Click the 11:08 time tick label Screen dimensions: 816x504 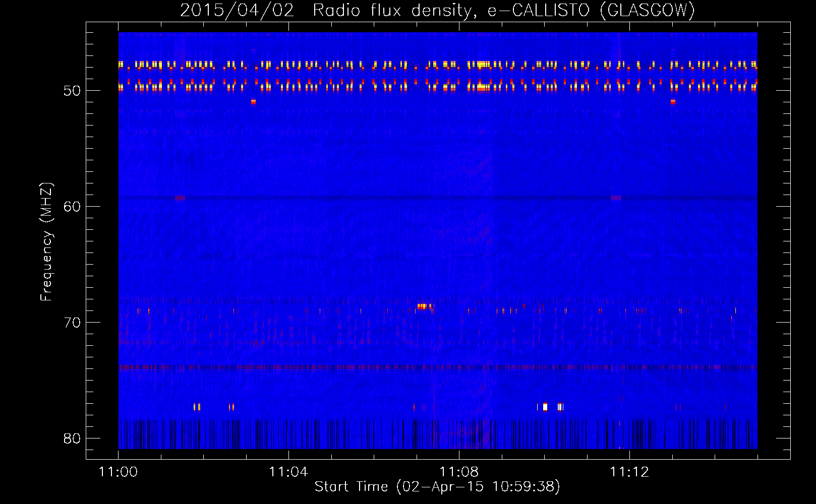click(x=459, y=472)
